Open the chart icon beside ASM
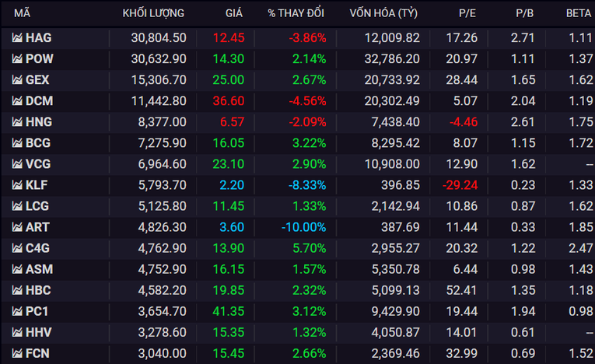The width and height of the screenshot is (595, 364). pyautogui.click(x=17, y=269)
